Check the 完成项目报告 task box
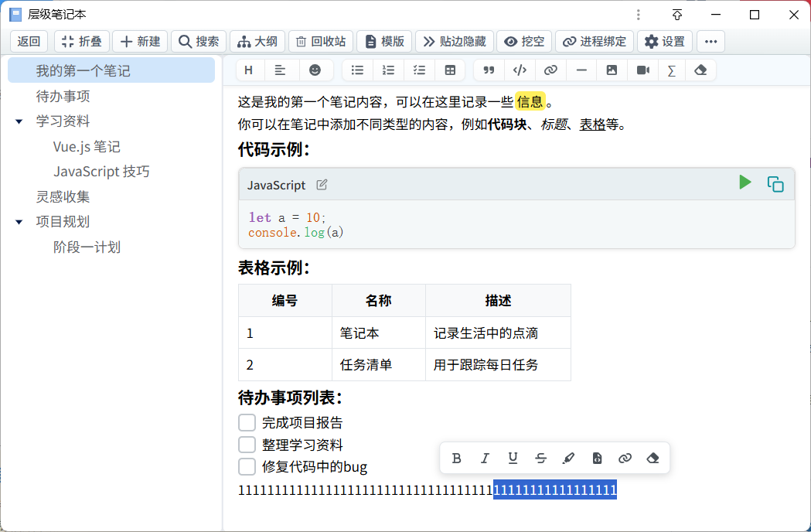 point(247,423)
